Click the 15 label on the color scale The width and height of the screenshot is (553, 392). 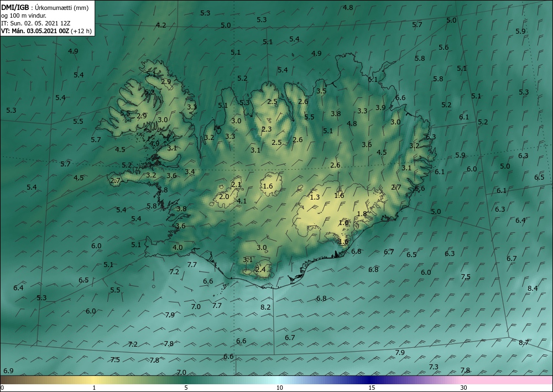(x=372, y=388)
